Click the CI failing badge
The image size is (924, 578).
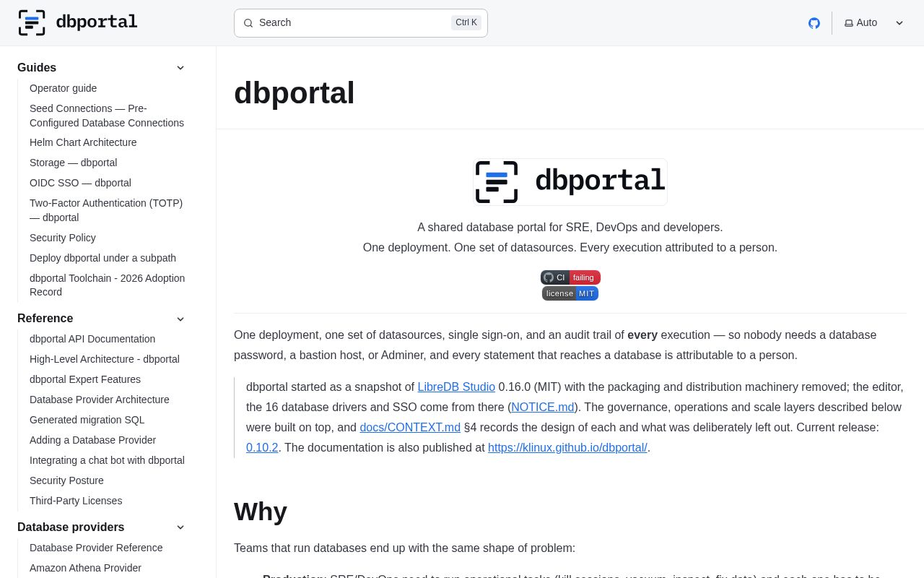click(x=570, y=277)
